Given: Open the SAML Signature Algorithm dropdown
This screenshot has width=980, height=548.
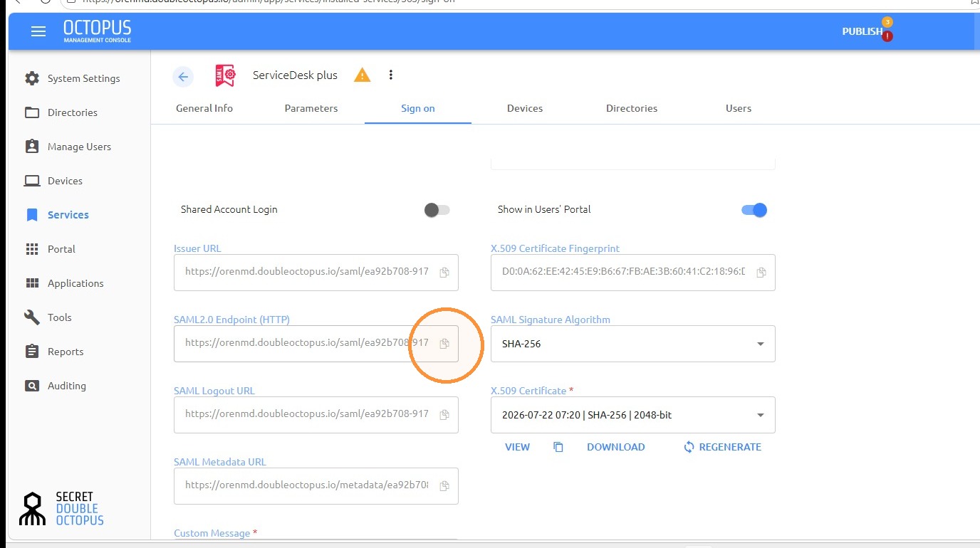Looking at the screenshot, I should pyautogui.click(x=633, y=344).
